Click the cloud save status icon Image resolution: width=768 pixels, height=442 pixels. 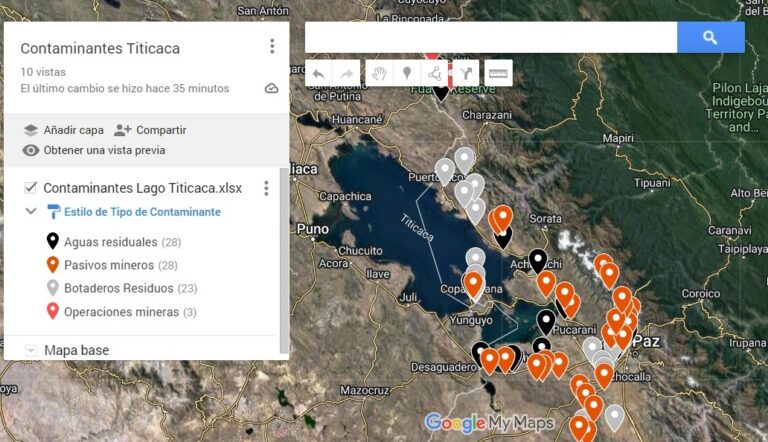[271, 89]
